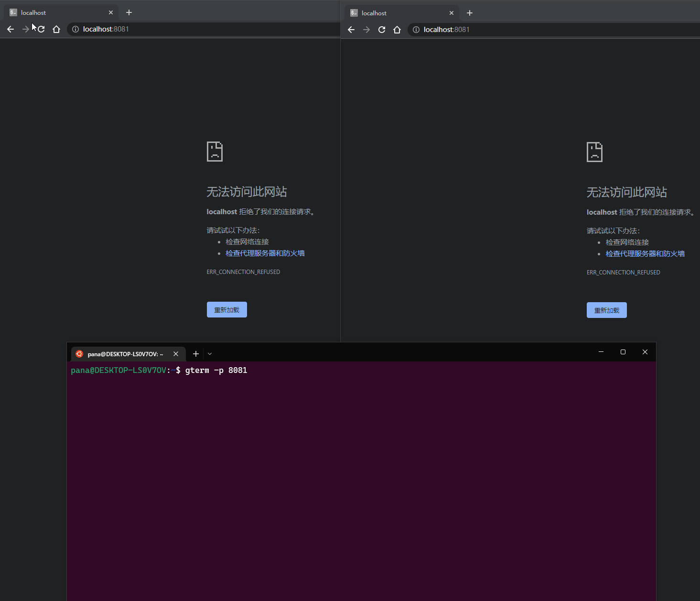Open new tab in left browser window

[x=129, y=12]
